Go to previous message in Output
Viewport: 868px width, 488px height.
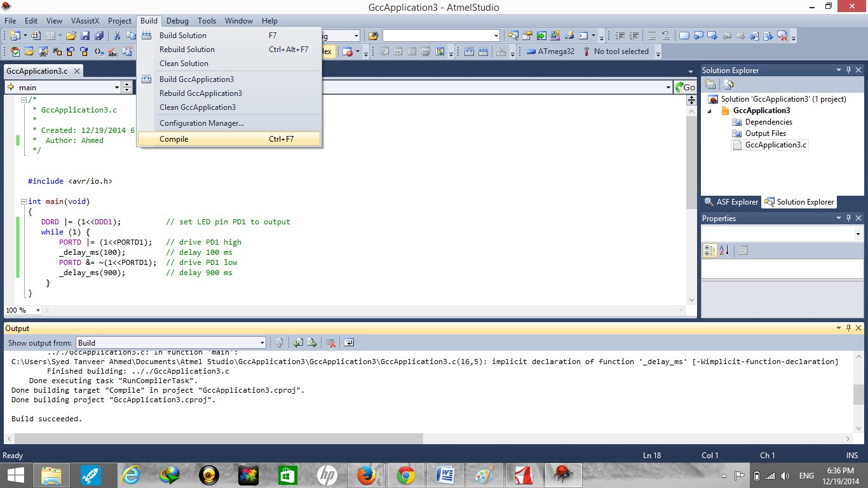pos(298,342)
